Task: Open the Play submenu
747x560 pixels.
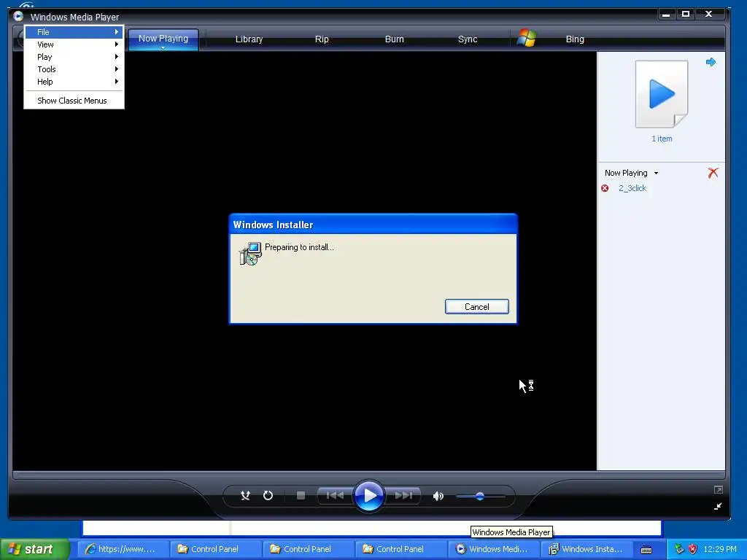Action: pyautogui.click(x=74, y=57)
